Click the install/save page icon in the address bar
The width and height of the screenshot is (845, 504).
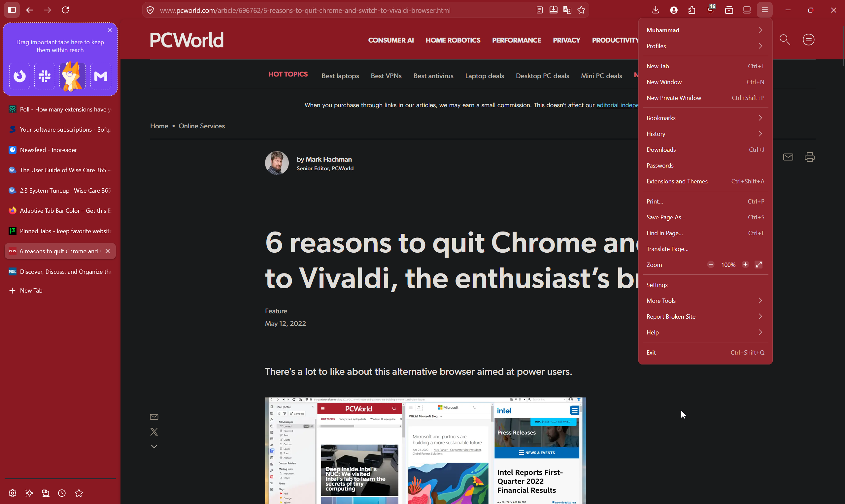click(554, 10)
